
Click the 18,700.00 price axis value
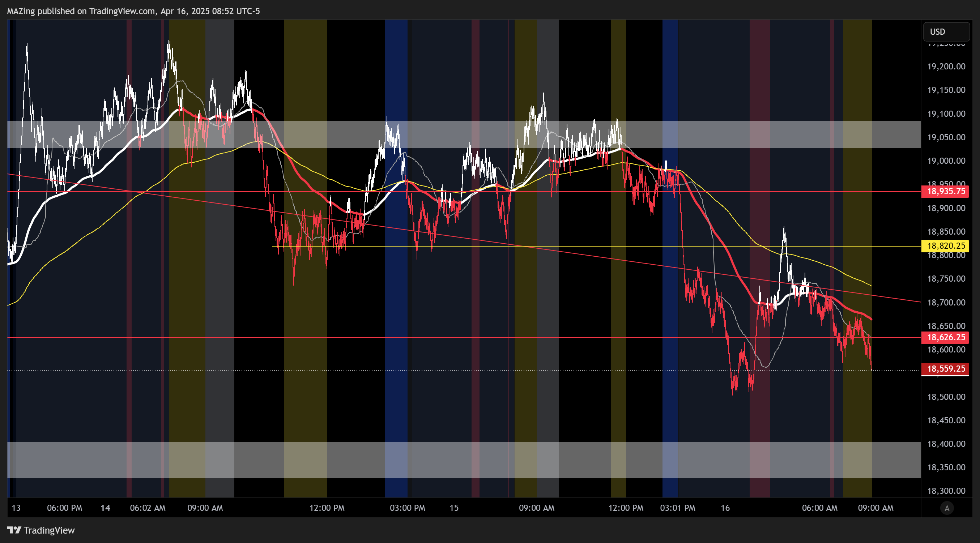946,302
